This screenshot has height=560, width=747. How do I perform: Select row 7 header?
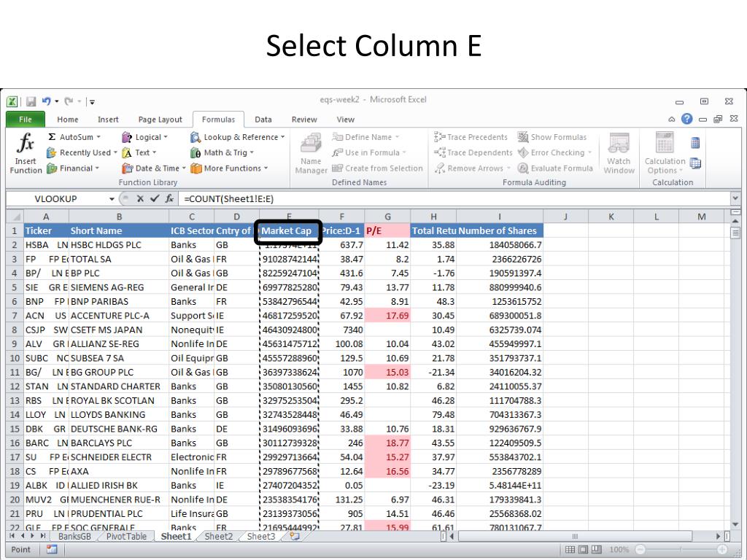tap(15, 316)
